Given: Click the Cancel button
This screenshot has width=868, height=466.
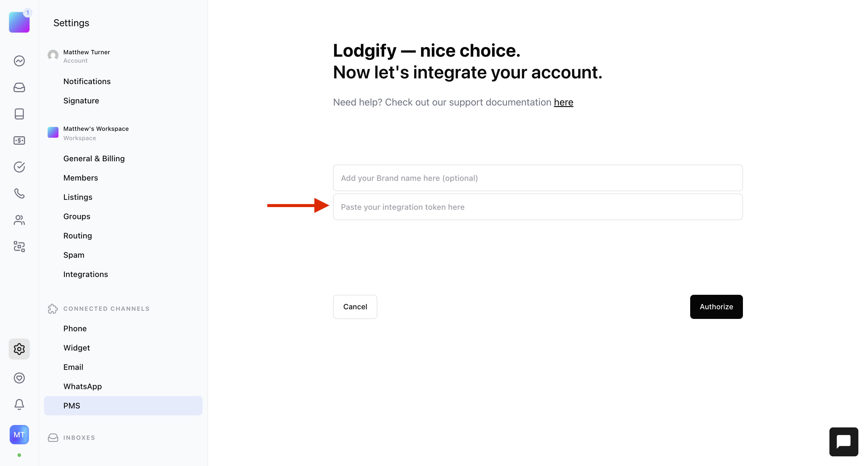Looking at the screenshot, I should 355,307.
